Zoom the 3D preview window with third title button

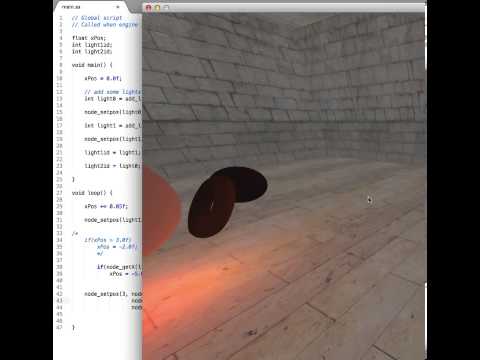[x=166, y=7]
